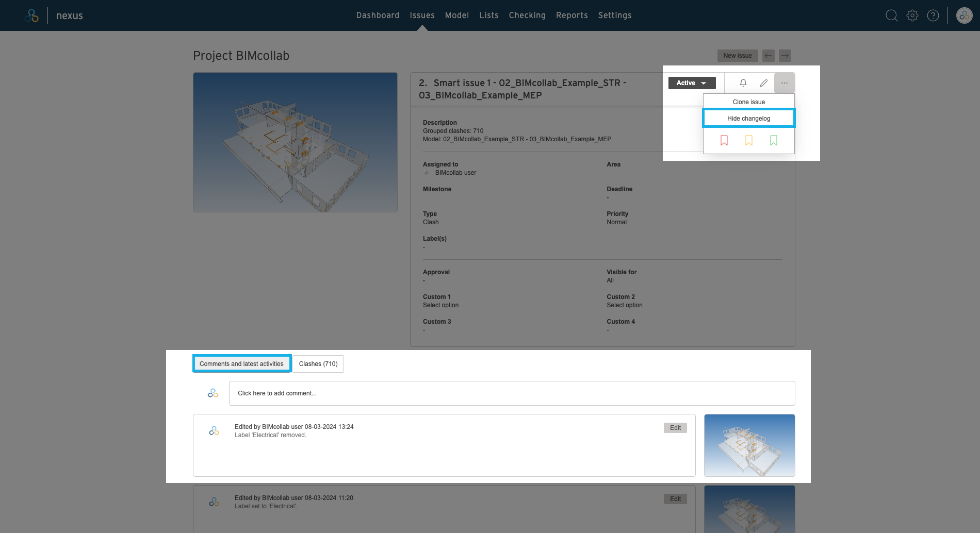Click "Label set to 'Electrical'." text
The width and height of the screenshot is (980, 533).
[x=266, y=506]
